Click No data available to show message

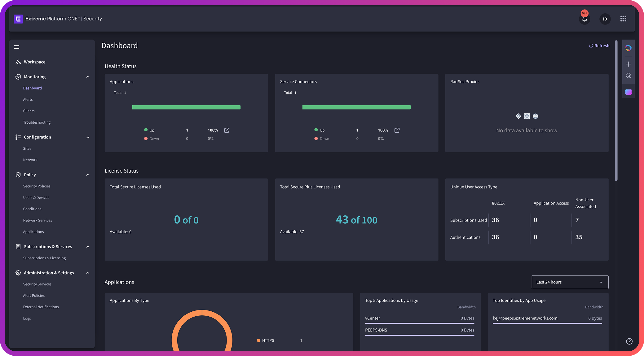(x=527, y=130)
